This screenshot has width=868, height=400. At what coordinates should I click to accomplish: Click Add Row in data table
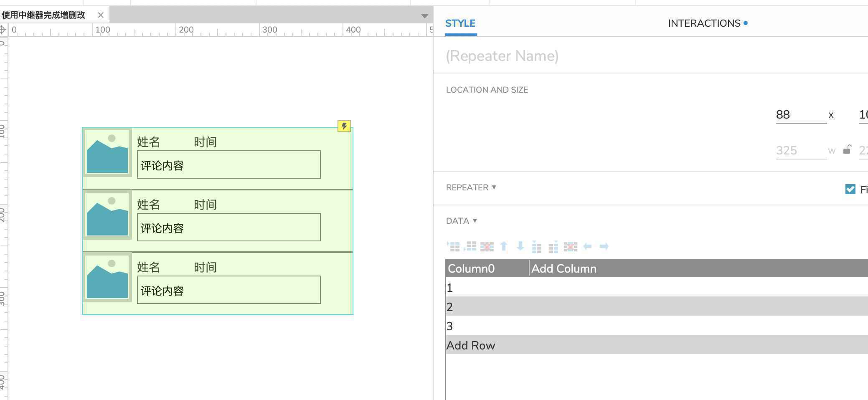[470, 345]
